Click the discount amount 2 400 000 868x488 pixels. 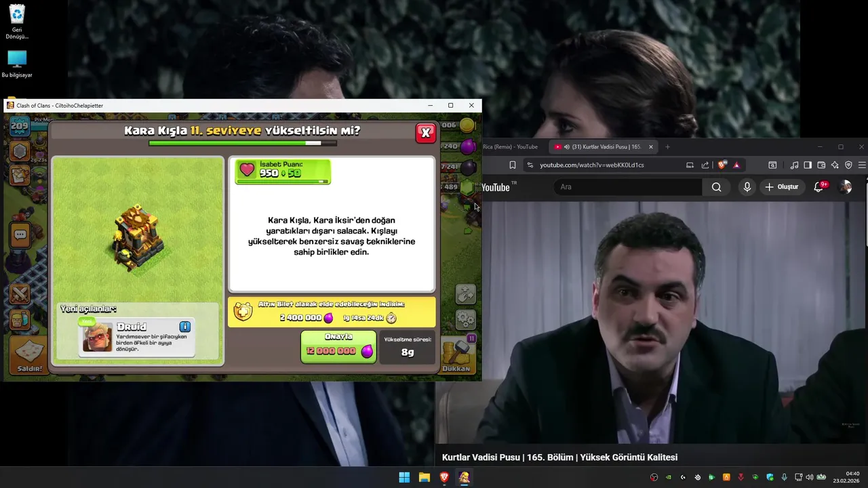click(301, 318)
